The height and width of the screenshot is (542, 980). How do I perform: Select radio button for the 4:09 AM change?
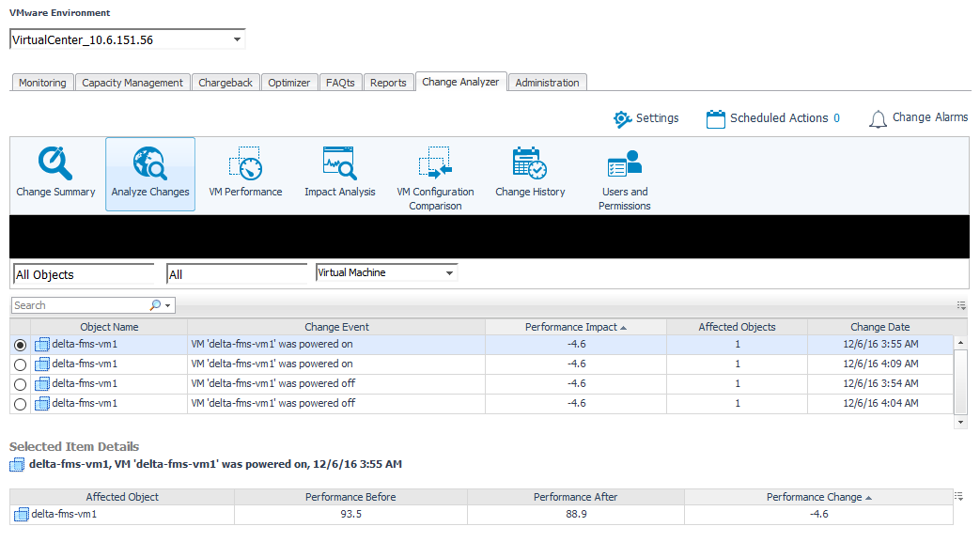click(20, 364)
